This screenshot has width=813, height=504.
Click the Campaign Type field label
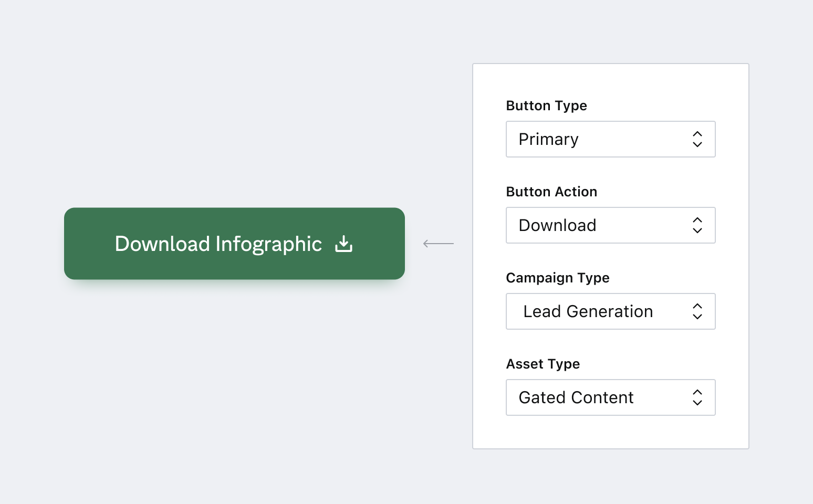(557, 278)
